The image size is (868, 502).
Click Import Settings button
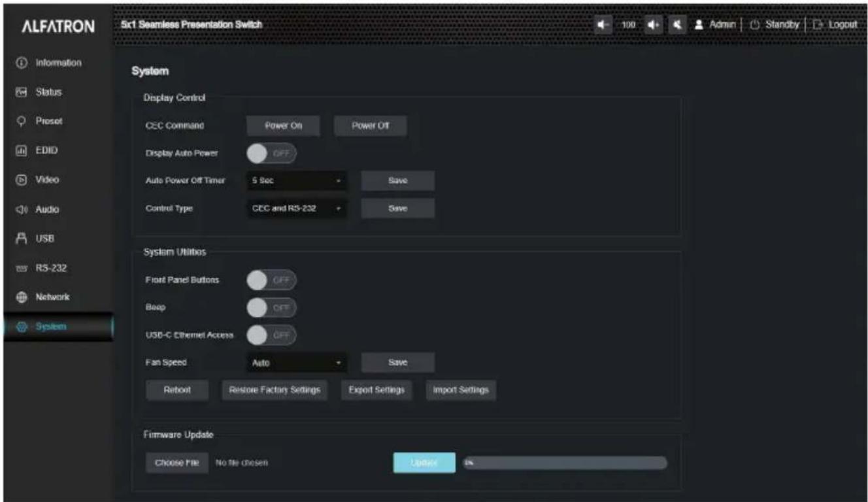click(x=461, y=390)
